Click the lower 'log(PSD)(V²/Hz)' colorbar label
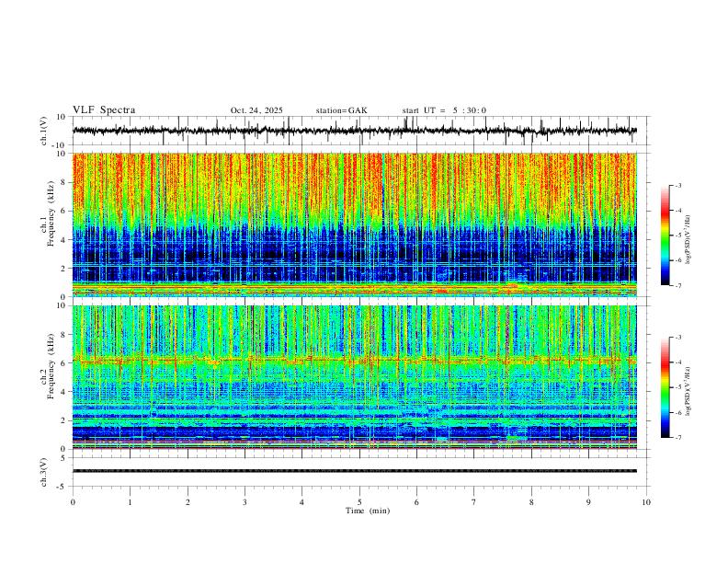The image size is (728, 563). 688,392
